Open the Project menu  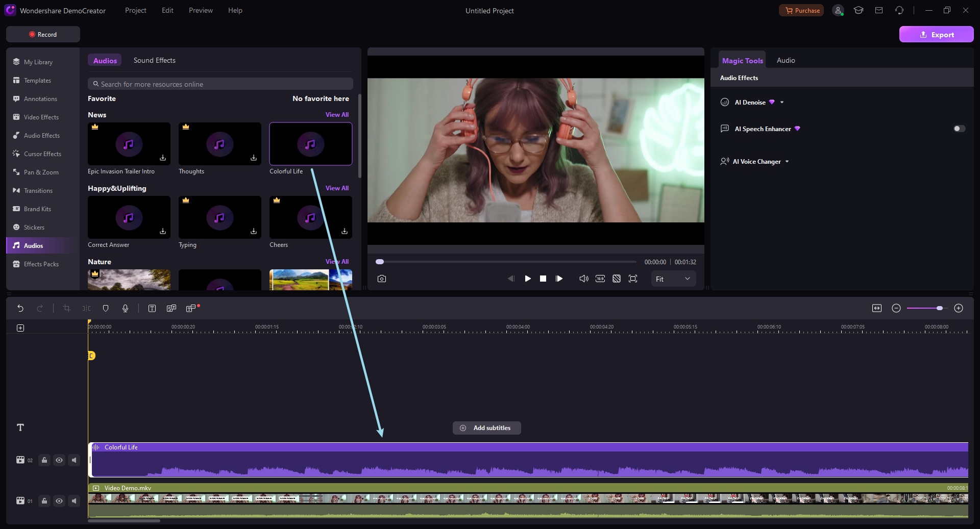pyautogui.click(x=135, y=10)
